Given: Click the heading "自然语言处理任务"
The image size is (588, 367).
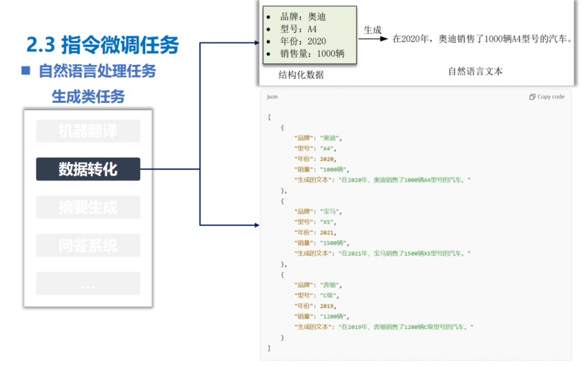Looking at the screenshot, I should point(97,71).
